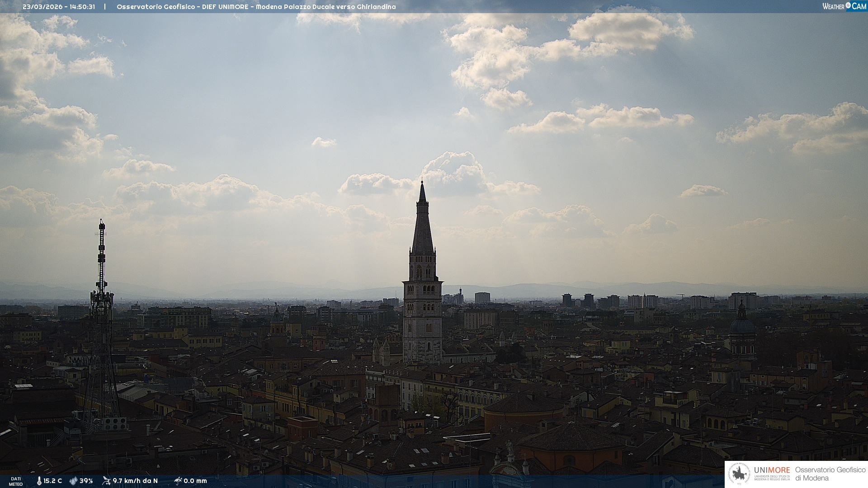Click Osservatorio Geofisico di Modena text
The image size is (868, 488).
[x=830, y=474]
